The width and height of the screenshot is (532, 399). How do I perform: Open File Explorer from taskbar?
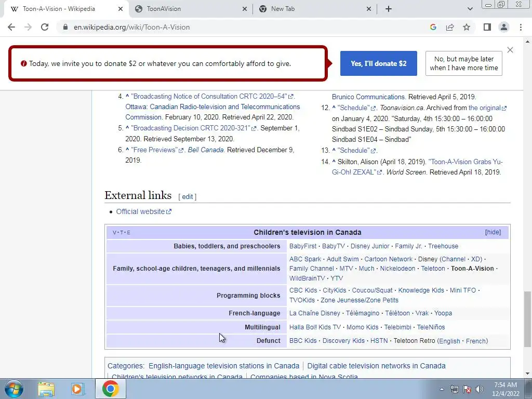pyautogui.click(x=46, y=389)
